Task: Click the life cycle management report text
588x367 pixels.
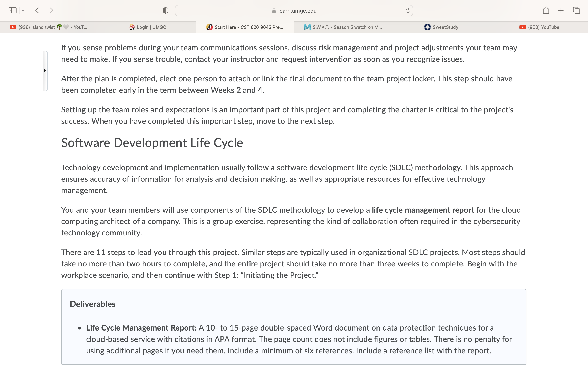Action: pyautogui.click(x=423, y=210)
